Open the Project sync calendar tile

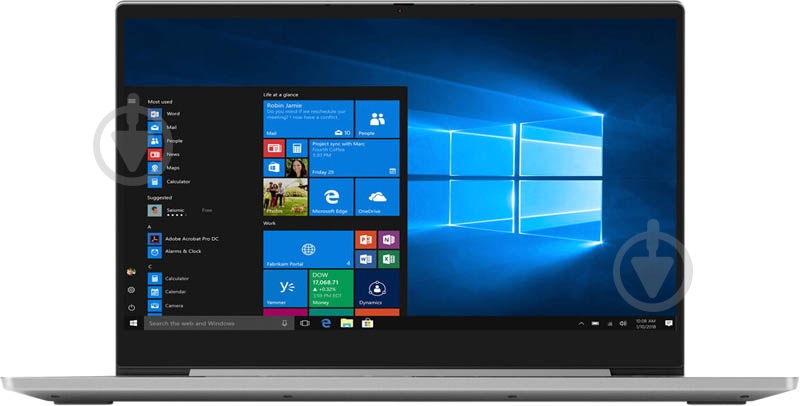point(354,158)
